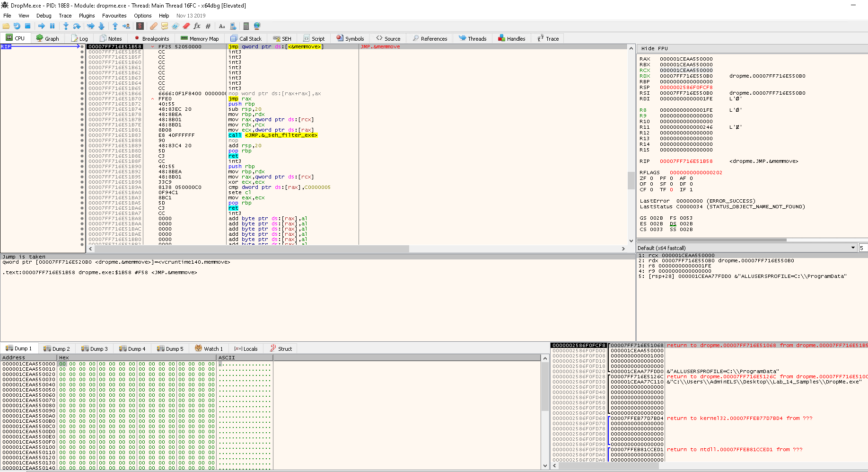Run the program with the arrow icon
Viewport: 868px width, 472px height.
pyautogui.click(x=42, y=26)
